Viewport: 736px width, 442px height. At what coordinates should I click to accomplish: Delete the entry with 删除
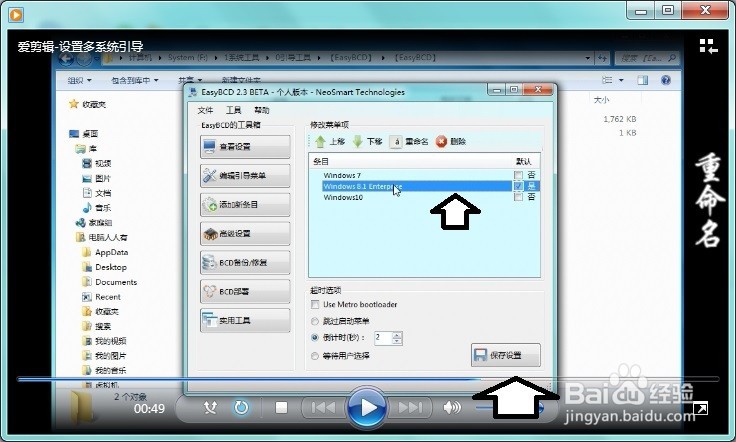pyautogui.click(x=451, y=141)
